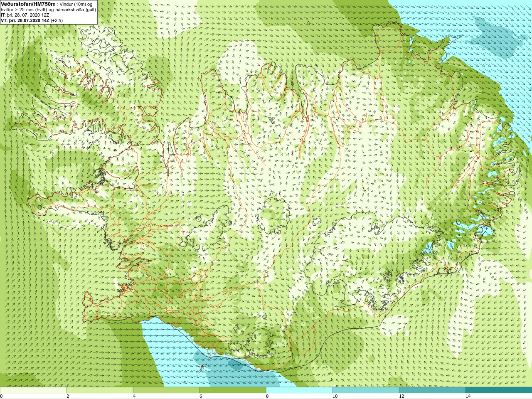Pick the teal 12–14 m/s legend swatch

432,390
